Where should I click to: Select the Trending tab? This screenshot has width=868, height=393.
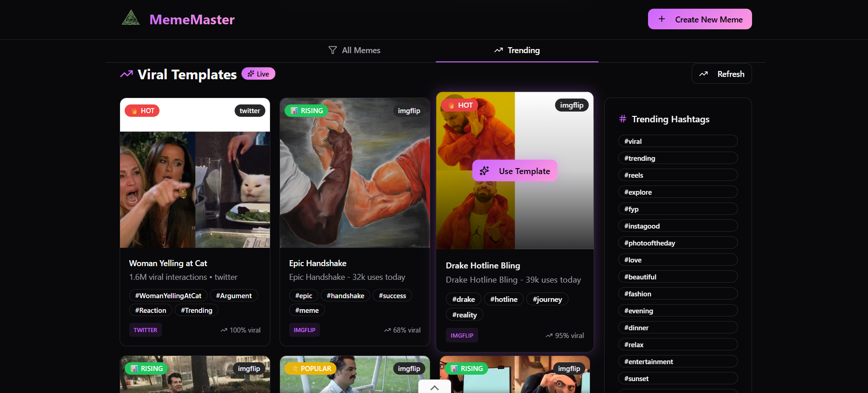tap(517, 50)
